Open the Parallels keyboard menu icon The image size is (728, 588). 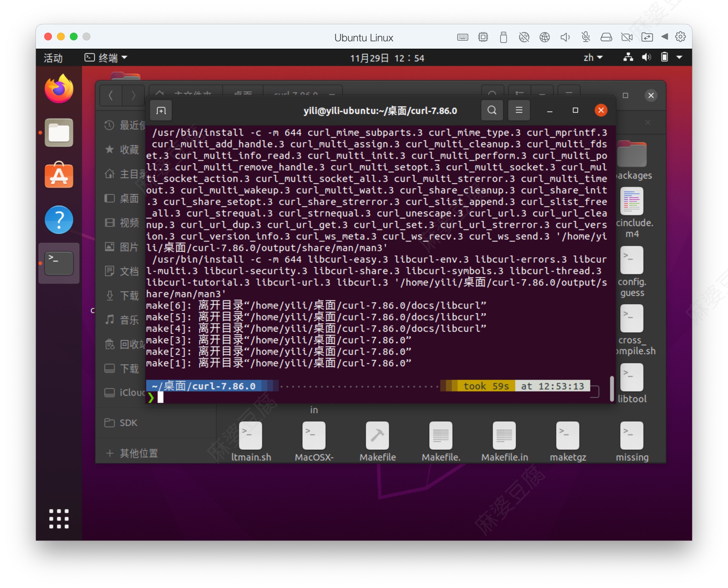tap(462, 37)
